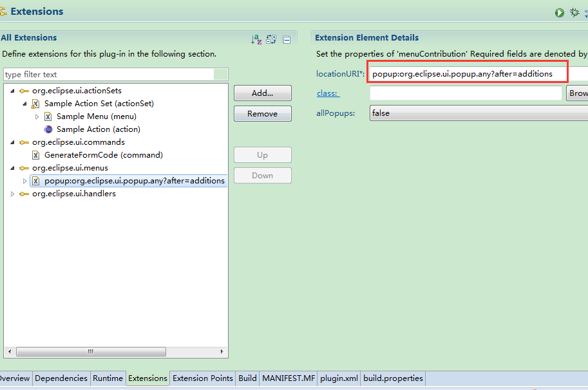
Task: Click the icon right of the sort icon
Action: click(271, 39)
